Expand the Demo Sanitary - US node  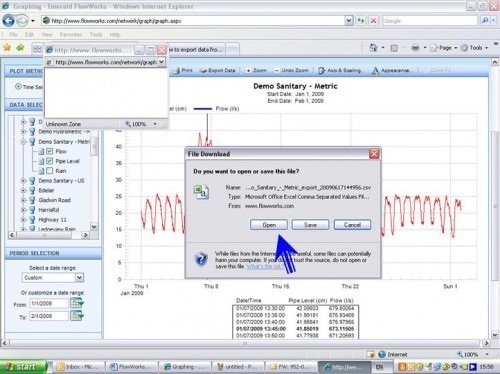(23, 181)
